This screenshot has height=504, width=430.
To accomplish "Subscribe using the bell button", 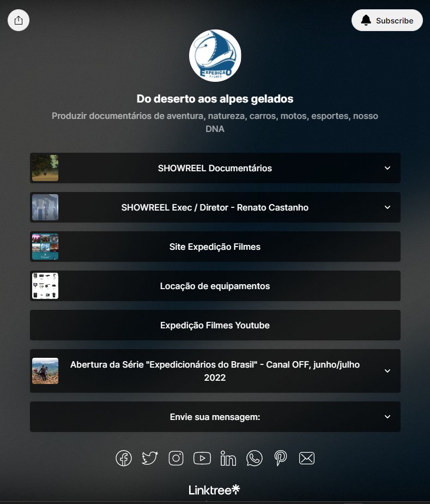I will click(x=387, y=20).
